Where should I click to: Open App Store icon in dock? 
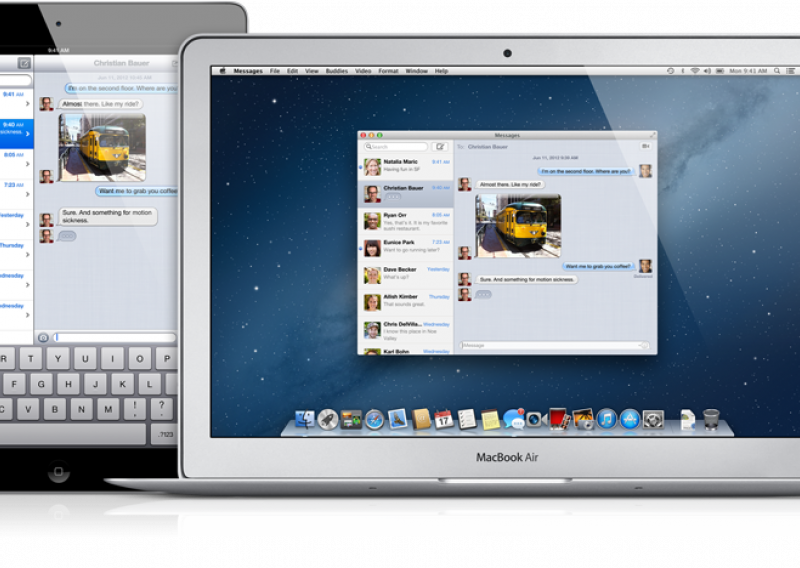630,420
